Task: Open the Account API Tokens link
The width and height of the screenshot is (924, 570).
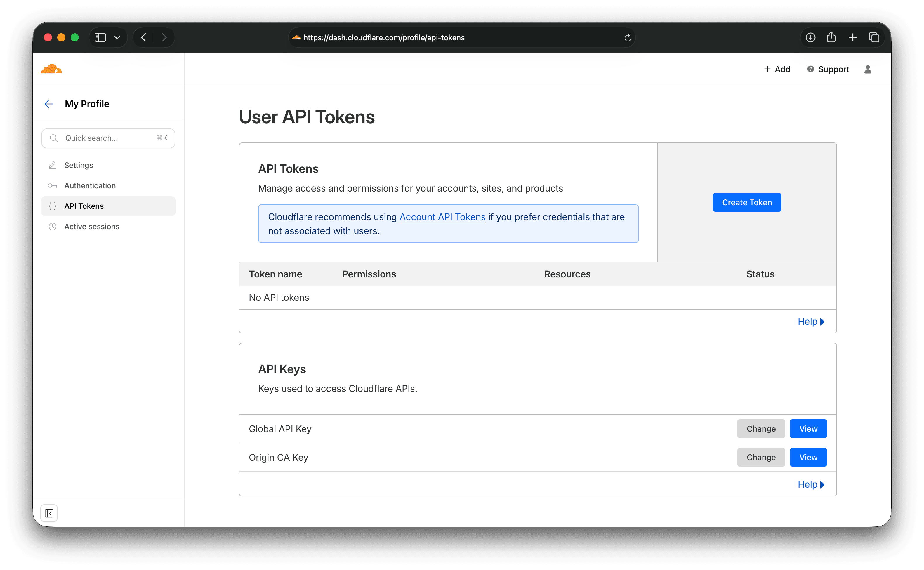Action: [442, 217]
